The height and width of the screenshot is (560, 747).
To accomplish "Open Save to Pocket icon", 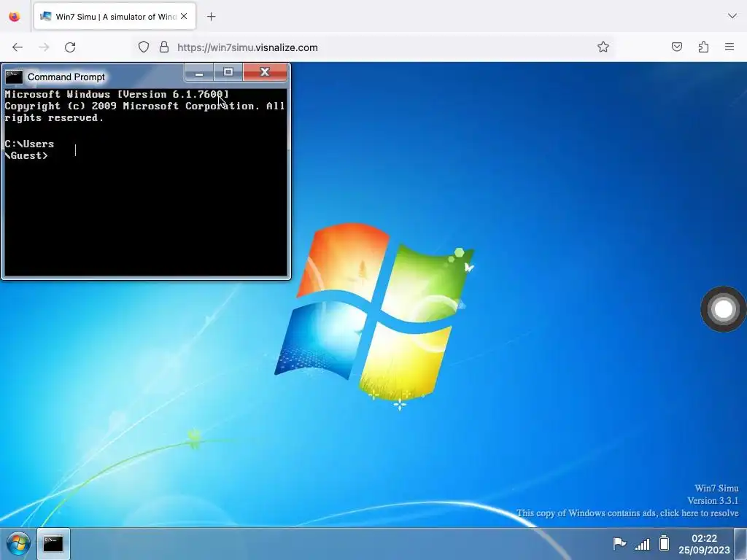I will point(676,47).
